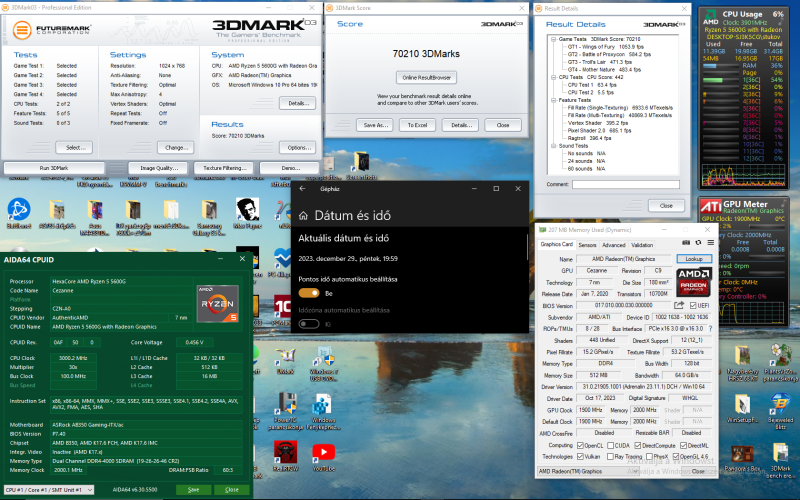Screen dimensions: 800x500
Task: Switch to Graphics Card tab in GPU-Z
Action: pos(556,244)
